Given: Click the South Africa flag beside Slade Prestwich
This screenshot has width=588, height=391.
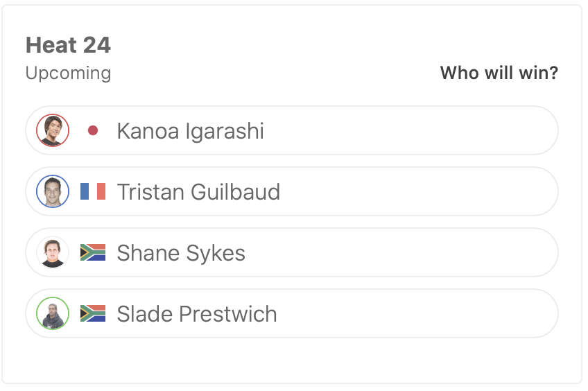Looking at the screenshot, I should tap(93, 313).
